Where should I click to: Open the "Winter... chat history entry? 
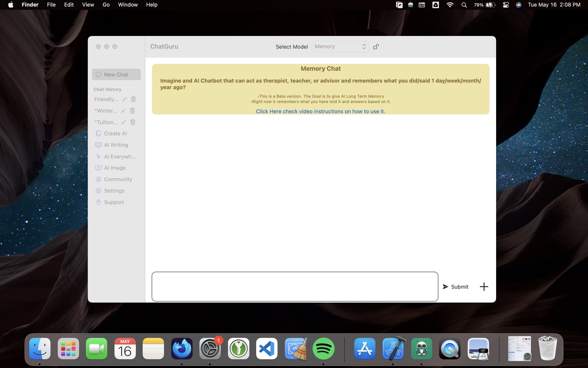(106, 111)
